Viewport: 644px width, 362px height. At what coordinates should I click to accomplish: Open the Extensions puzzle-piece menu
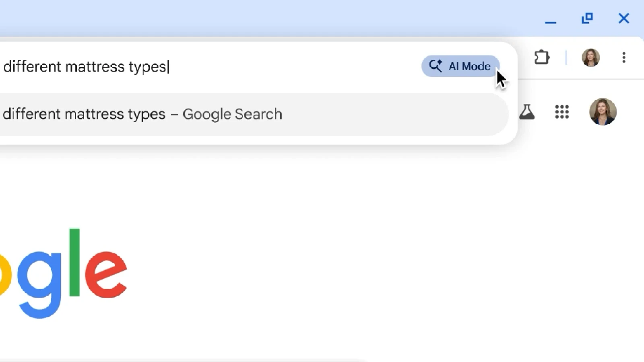[x=542, y=58]
